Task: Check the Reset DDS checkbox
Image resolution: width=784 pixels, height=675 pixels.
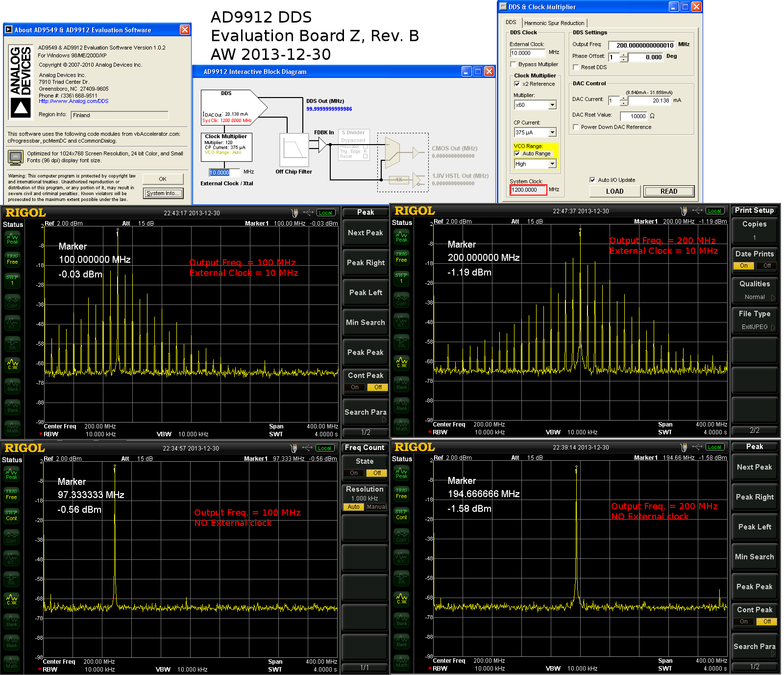Action: 576,67
